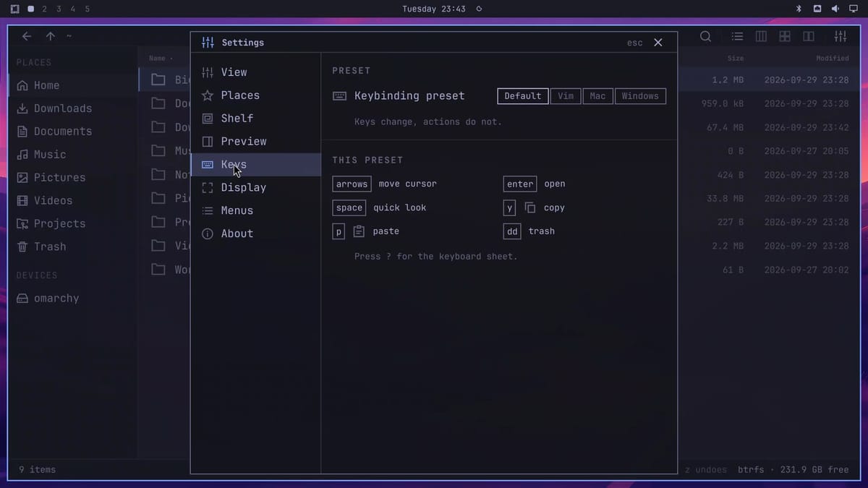Open the Places settings section
Screen dimensions: 868x488
click(x=256, y=95)
